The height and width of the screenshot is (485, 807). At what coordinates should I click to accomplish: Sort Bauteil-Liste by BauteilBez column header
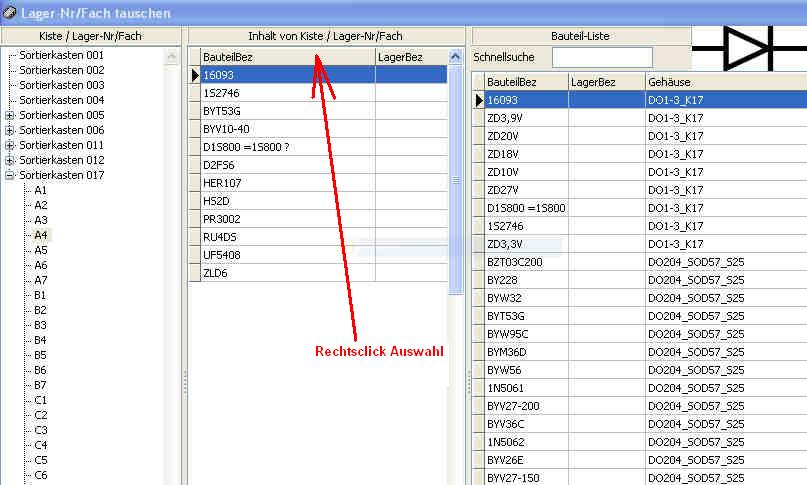click(526, 82)
